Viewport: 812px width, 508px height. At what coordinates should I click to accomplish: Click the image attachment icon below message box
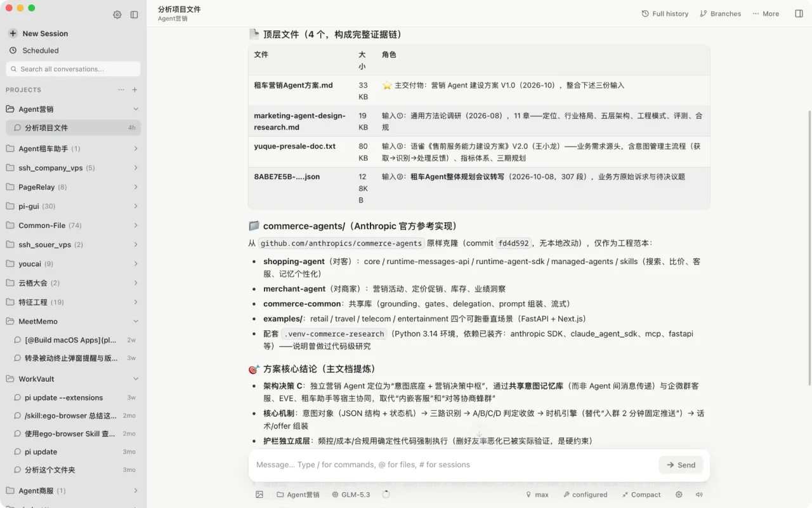pyautogui.click(x=259, y=495)
